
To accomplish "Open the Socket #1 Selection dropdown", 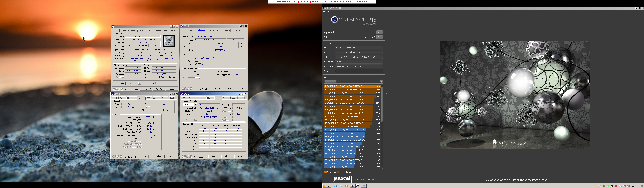I will pos(133,83).
